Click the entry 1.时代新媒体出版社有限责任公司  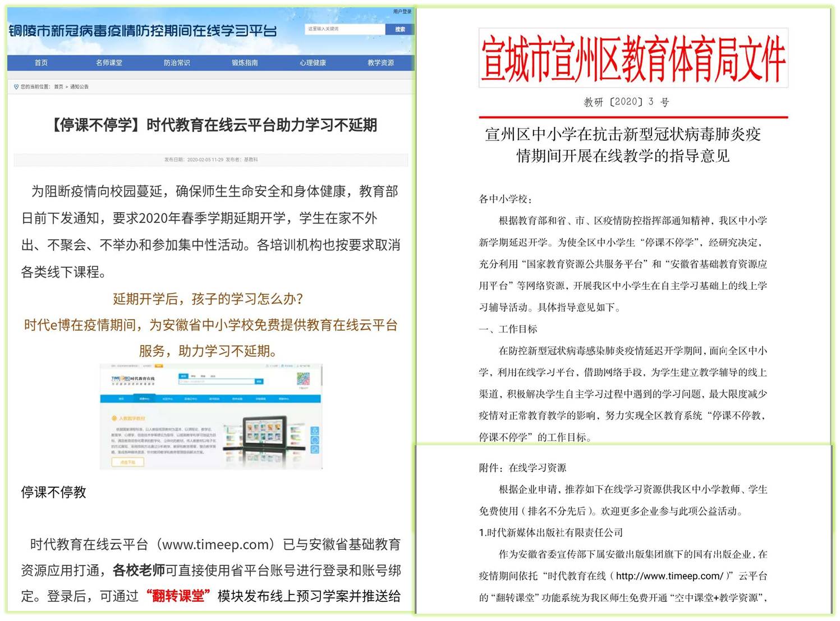pos(550,533)
